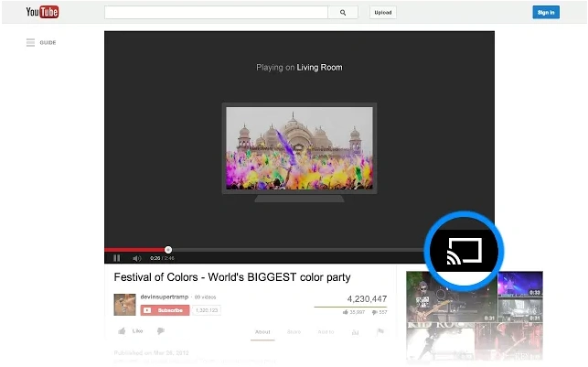Click the white progress bar scrubber handle
Image resolution: width=588 pixels, height=367 pixels.
[168, 250]
